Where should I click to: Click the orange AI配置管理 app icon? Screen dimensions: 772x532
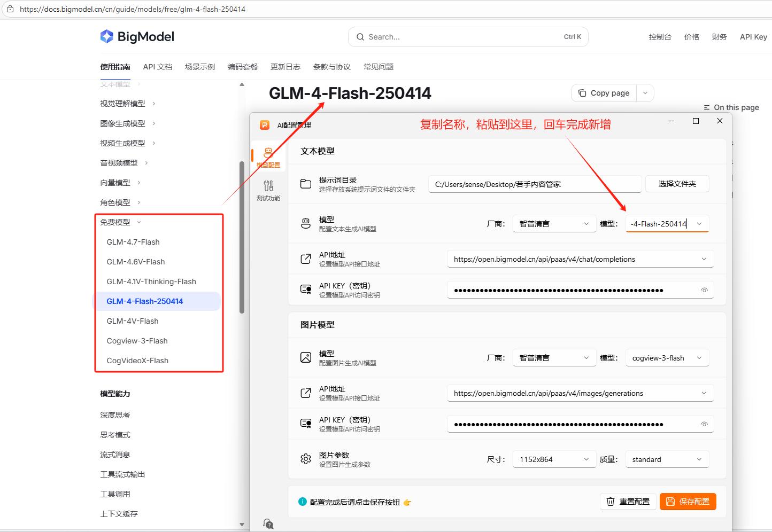pyautogui.click(x=264, y=124)
